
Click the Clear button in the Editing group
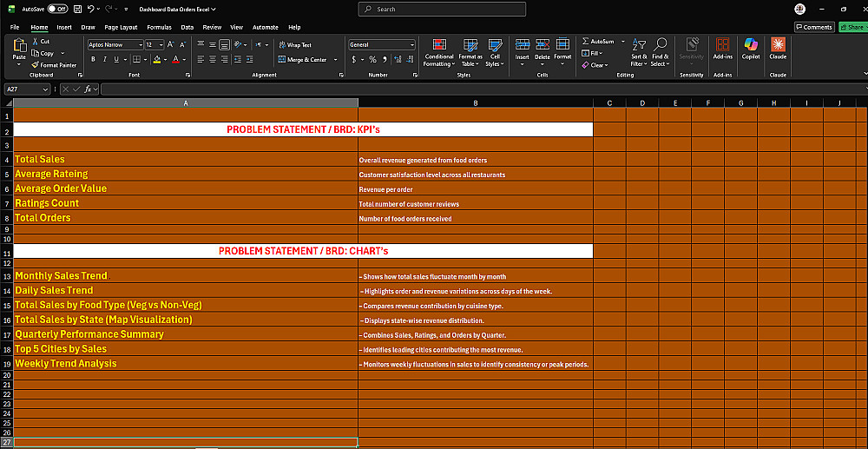[595, 65]
